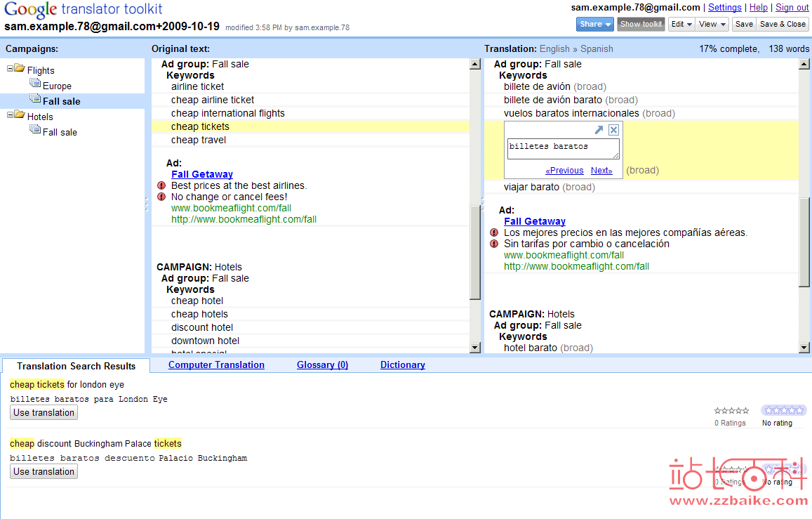Click the Next» link in editor box
This screenshot has height=519, width=812.
pos(601,171)
